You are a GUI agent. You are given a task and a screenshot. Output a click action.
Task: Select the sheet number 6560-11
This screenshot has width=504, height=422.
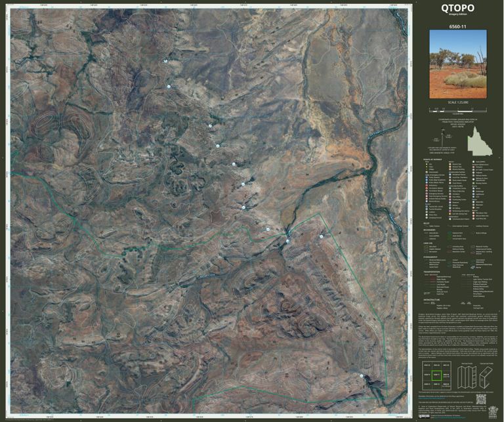click(457, 27)
